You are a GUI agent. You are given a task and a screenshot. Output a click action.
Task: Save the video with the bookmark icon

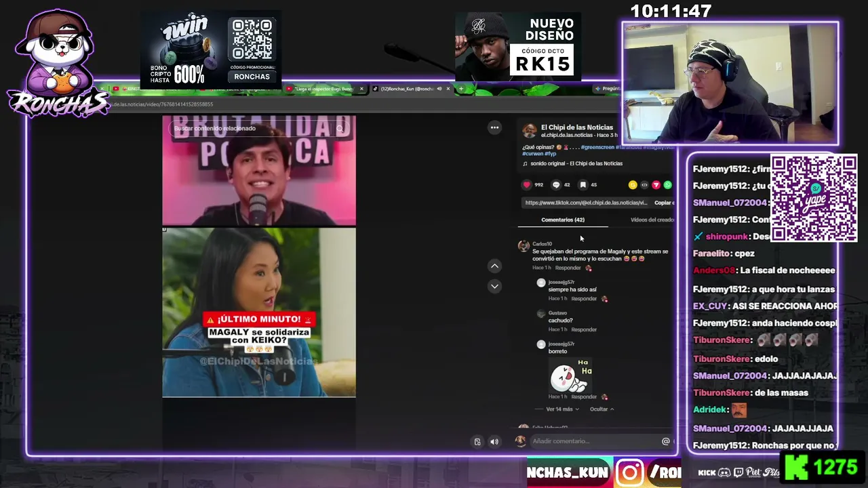pos(583,184)
